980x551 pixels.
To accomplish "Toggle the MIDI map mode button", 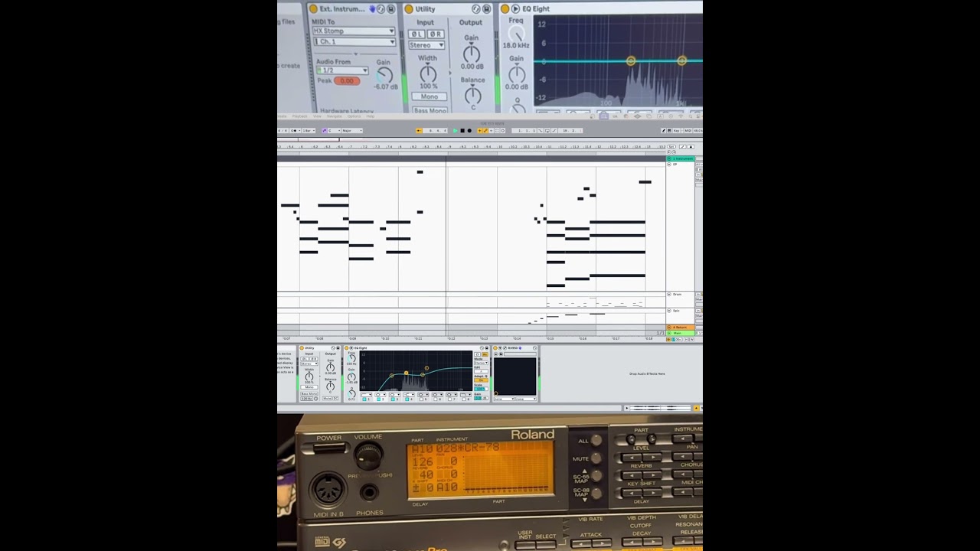I will click(x=688, y=131).
